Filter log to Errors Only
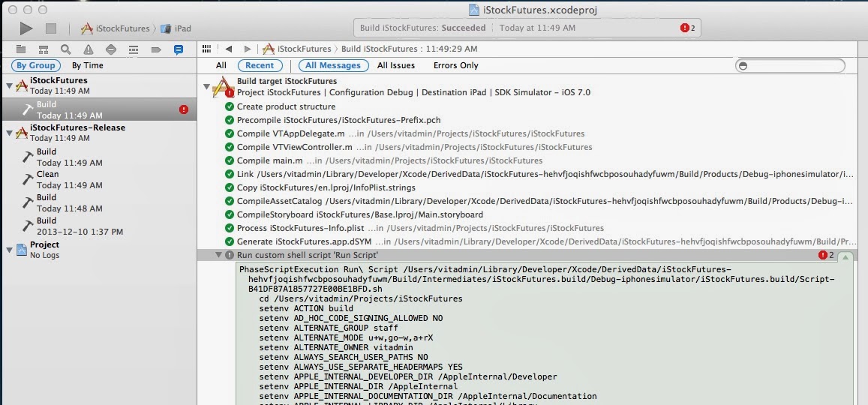Image resolution: width=868 pixels, height=405 pixels. [455, 65]
